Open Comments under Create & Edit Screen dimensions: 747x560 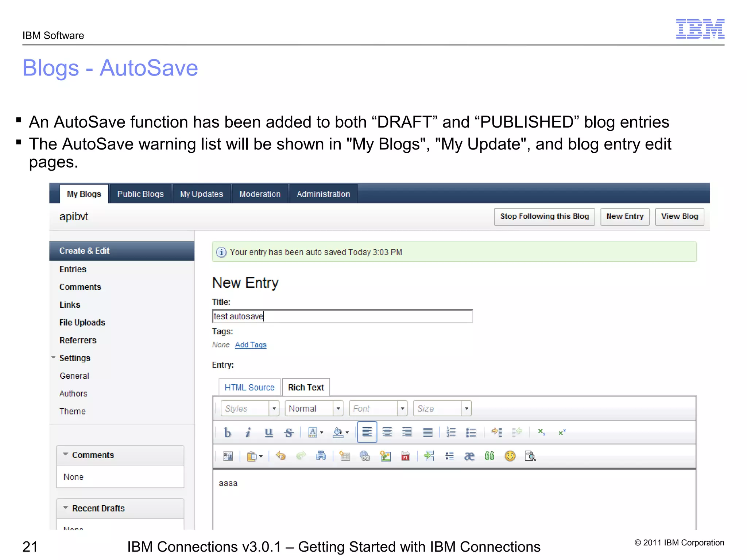80,287
